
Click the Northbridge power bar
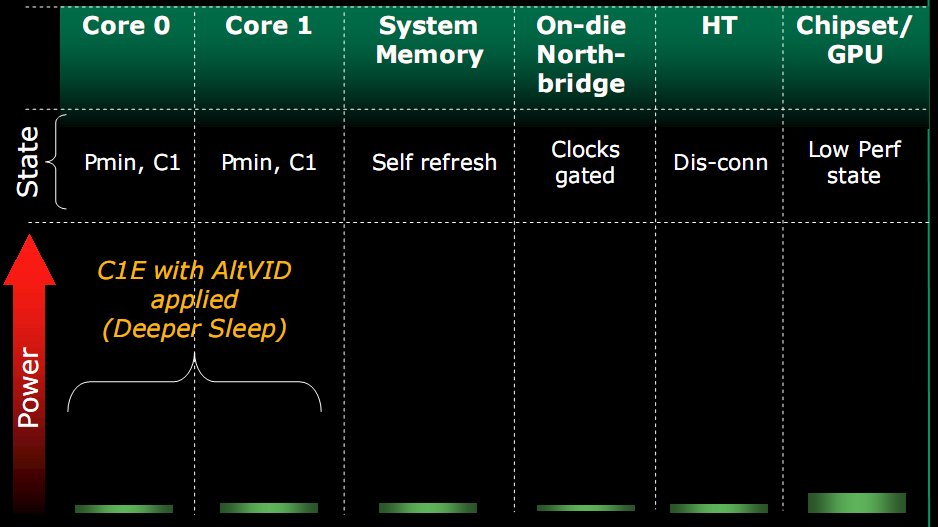tap(586, 508)
